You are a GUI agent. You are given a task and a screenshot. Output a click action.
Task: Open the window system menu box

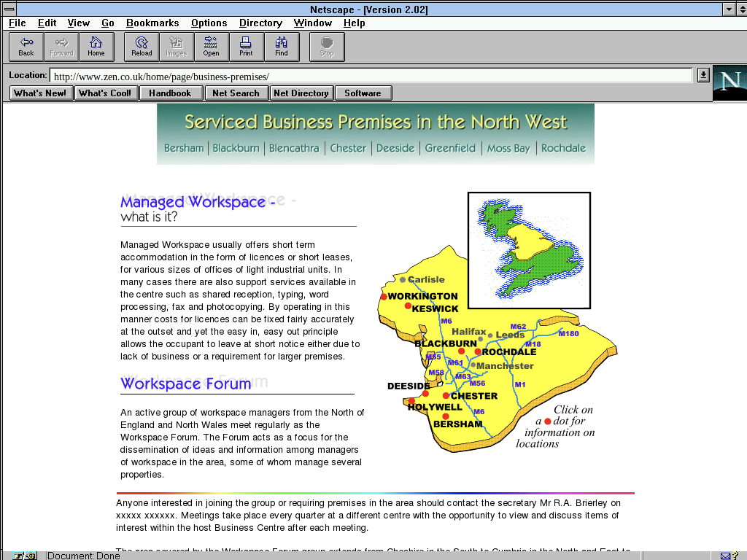click(8, 9)
